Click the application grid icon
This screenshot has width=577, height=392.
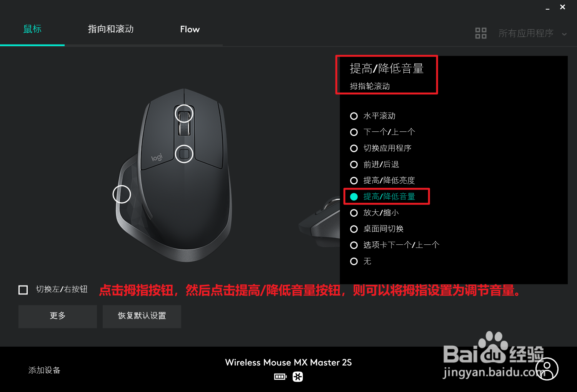(x=481, y=33)
